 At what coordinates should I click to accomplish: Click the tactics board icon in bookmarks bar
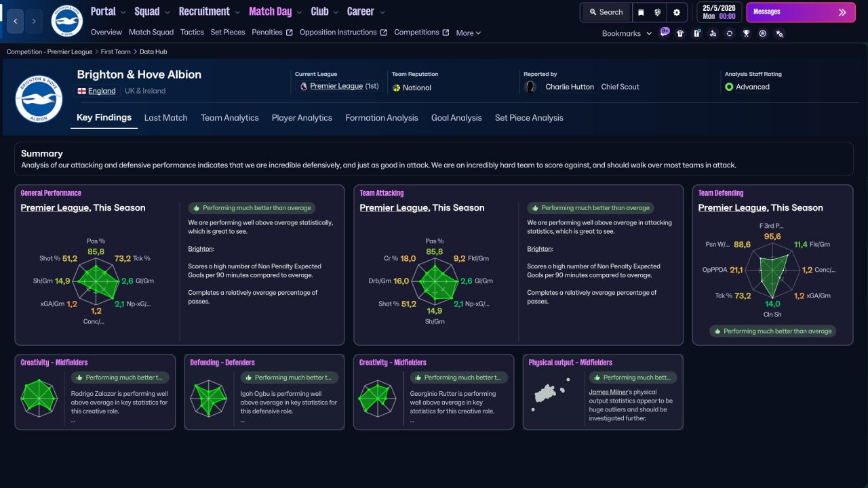coord(696,33)
